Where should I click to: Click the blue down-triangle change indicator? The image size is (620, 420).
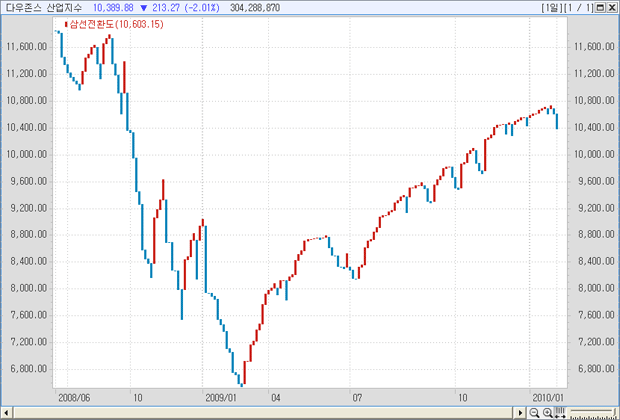point(144,7)
